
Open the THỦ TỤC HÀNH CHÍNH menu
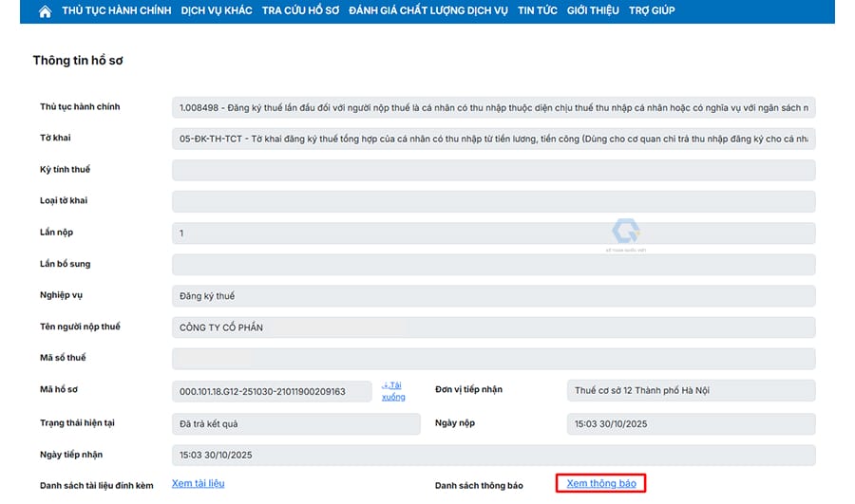tap(116, 11)
